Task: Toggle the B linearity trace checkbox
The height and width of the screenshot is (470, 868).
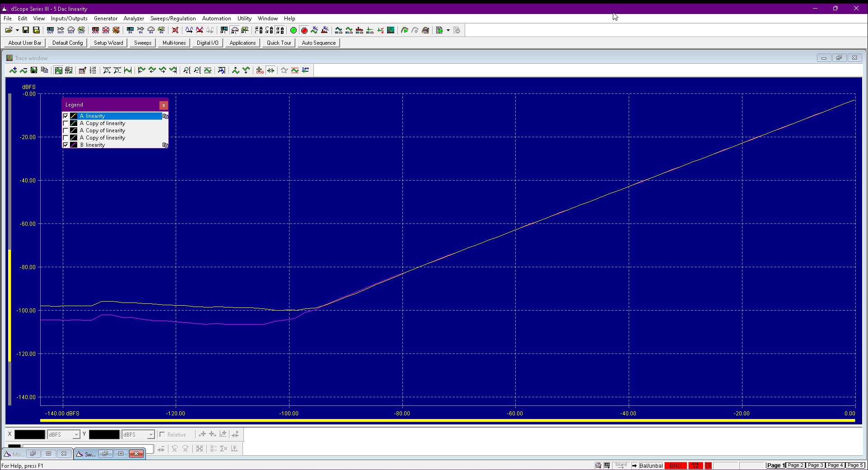Action: [66, 145]
